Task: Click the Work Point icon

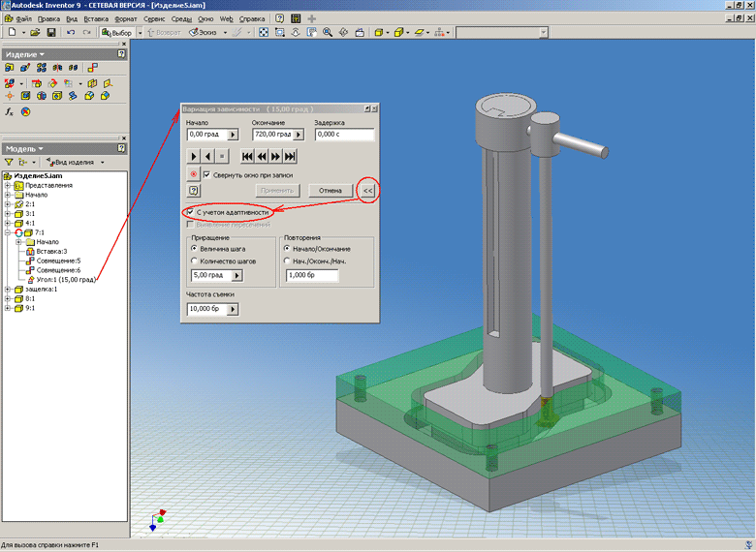Action: coord(9,96)
